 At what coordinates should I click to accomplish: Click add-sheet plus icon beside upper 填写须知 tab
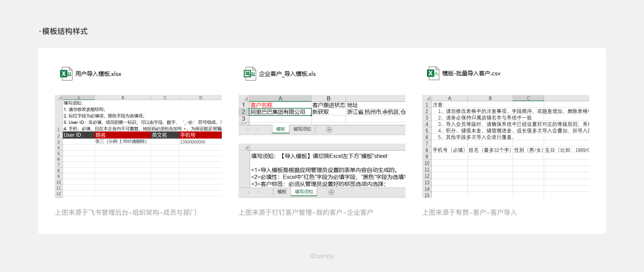pyautogui.click(x=329, y=130)
